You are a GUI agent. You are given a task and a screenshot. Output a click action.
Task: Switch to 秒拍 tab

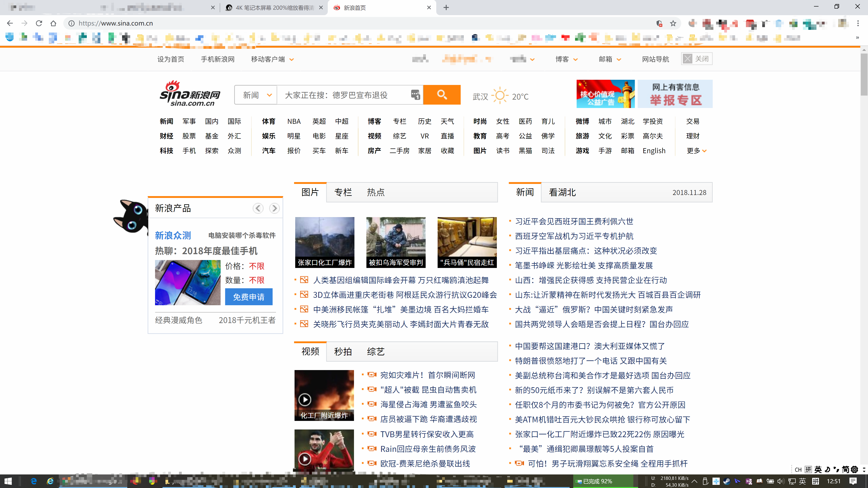[343, 351]
